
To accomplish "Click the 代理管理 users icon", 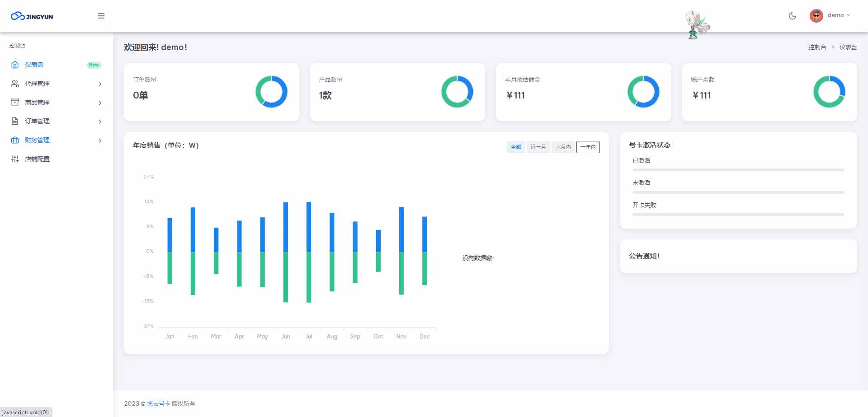I will (x=15, y=84).
